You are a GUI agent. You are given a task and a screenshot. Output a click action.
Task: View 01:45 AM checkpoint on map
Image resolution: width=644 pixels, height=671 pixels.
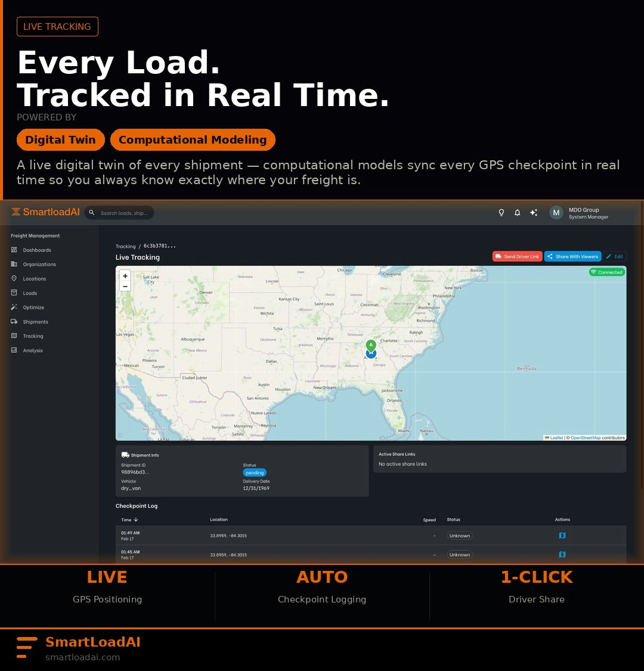point(562,555)
